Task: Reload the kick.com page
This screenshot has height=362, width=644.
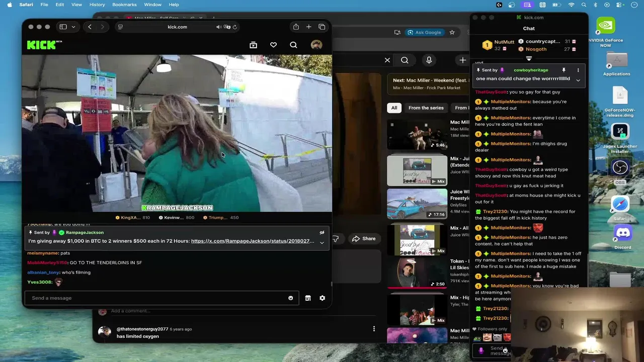Action: click(x=235, y=27)
